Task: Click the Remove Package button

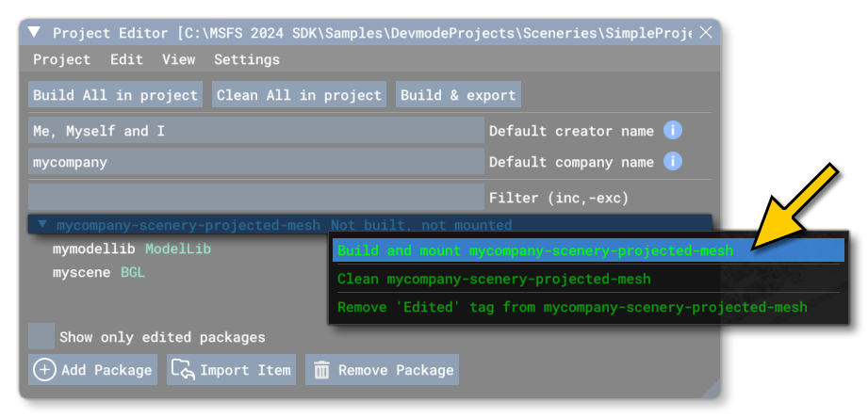Action: [x=382, y=370]
